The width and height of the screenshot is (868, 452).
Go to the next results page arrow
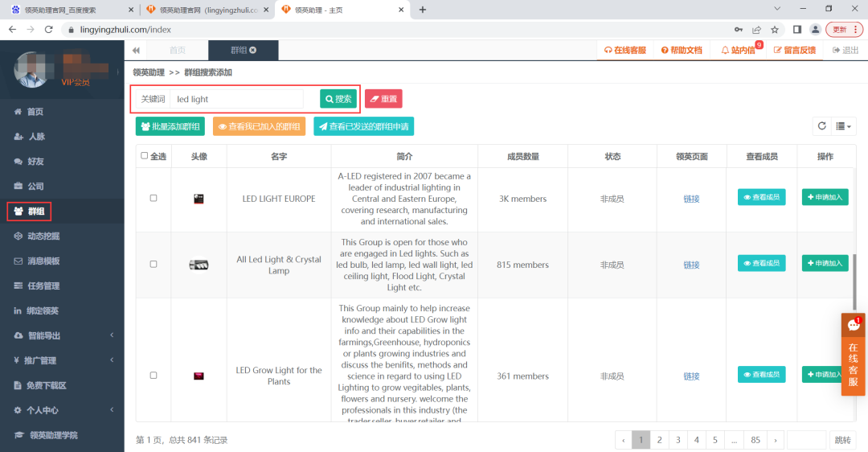[x=775, y=440]
